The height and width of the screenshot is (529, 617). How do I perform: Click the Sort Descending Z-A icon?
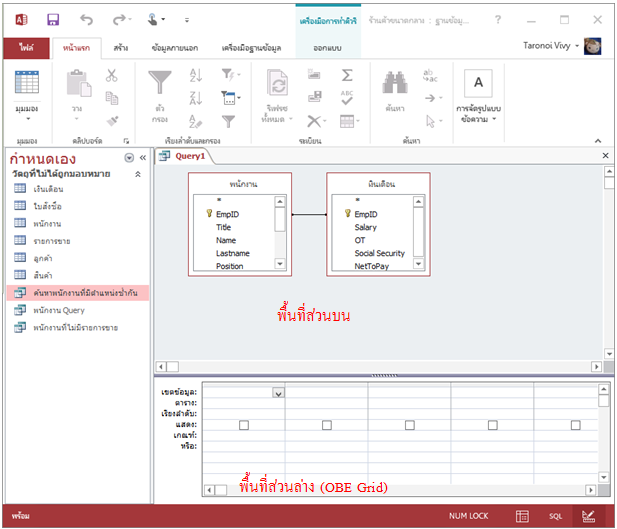coord(196,98)
